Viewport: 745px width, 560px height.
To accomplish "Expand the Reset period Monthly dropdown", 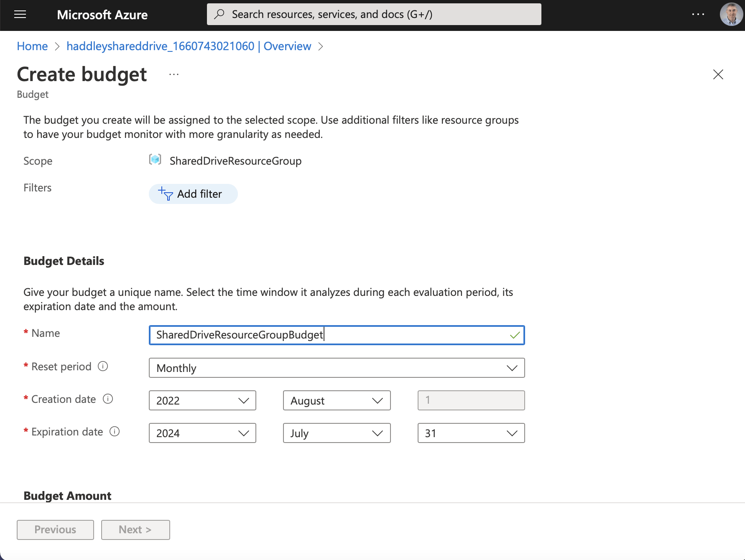I will 337,368.
